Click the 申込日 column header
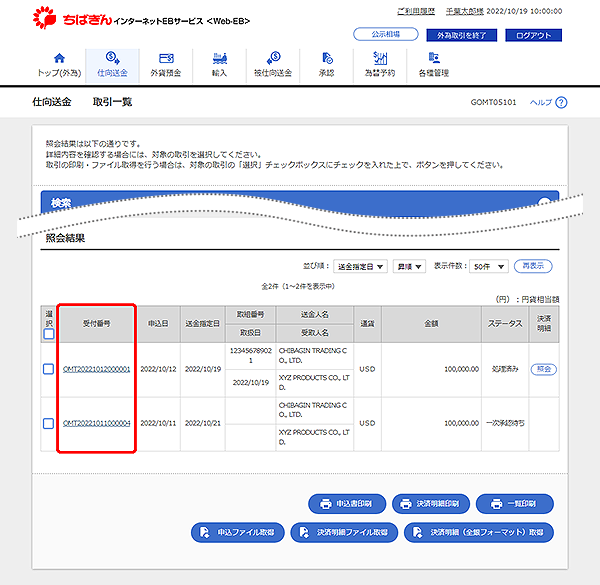 pyautogui.click(x=158, y=324)
